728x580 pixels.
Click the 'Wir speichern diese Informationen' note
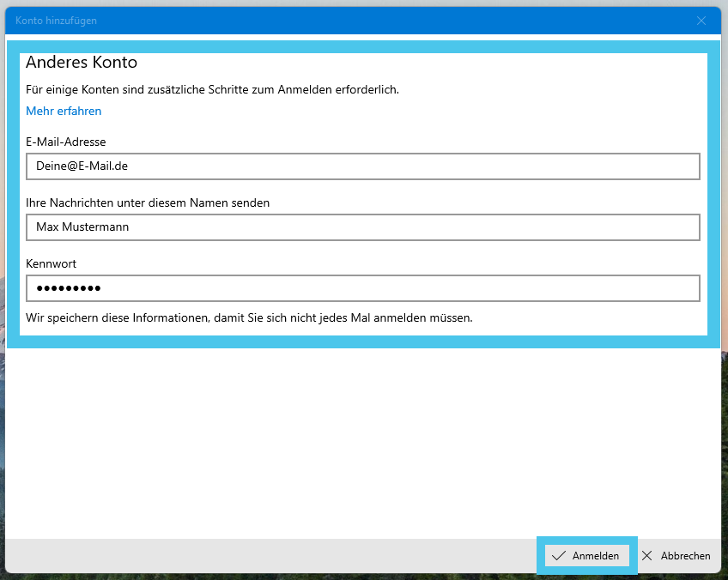pyautogui.click(x=249, y=317)
